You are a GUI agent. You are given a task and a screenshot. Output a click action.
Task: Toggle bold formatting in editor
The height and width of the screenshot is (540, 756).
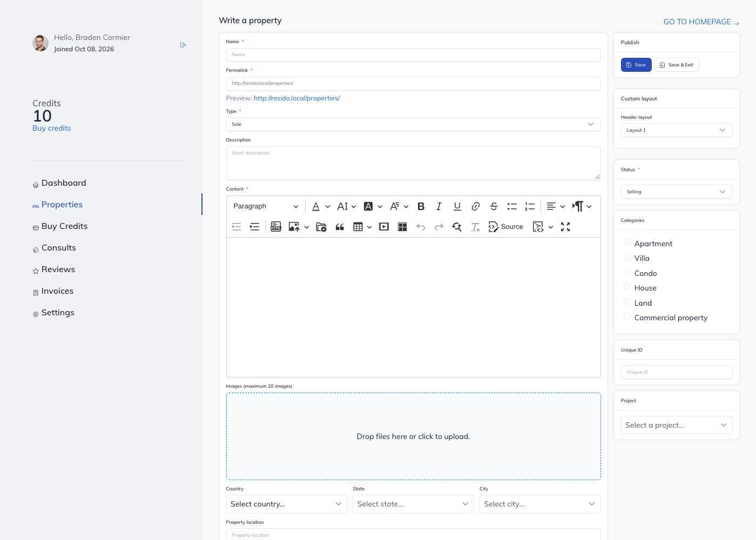click(421, 206)
